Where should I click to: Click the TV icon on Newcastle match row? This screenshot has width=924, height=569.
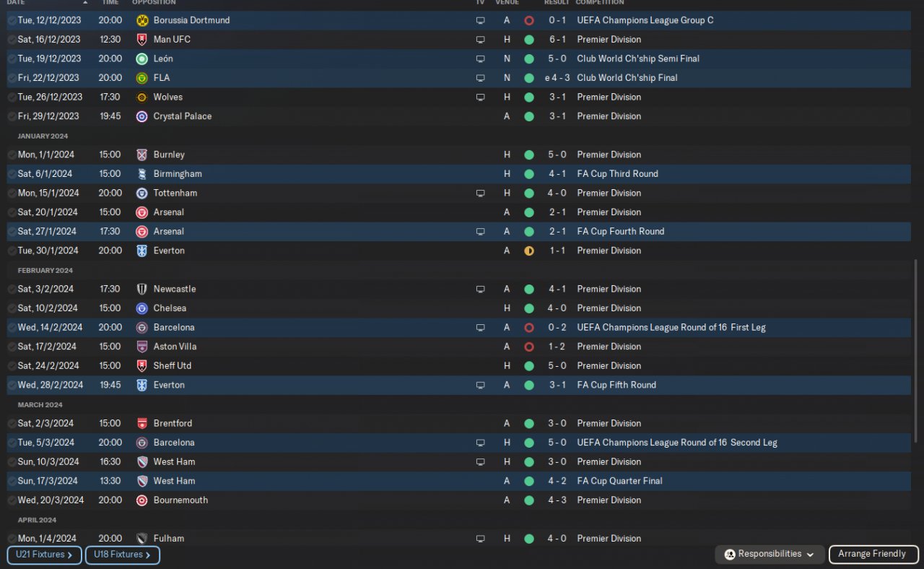pyautogui.click(x=480, y=290)
